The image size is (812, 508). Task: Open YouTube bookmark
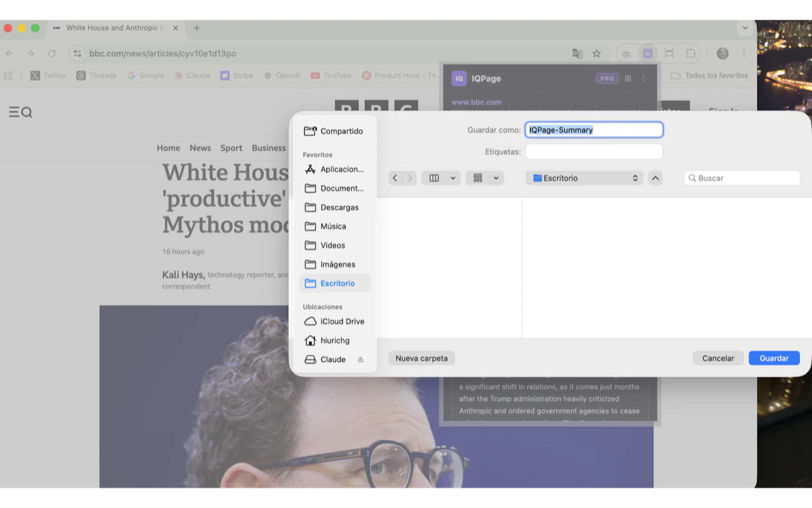(x=331, y=75)
